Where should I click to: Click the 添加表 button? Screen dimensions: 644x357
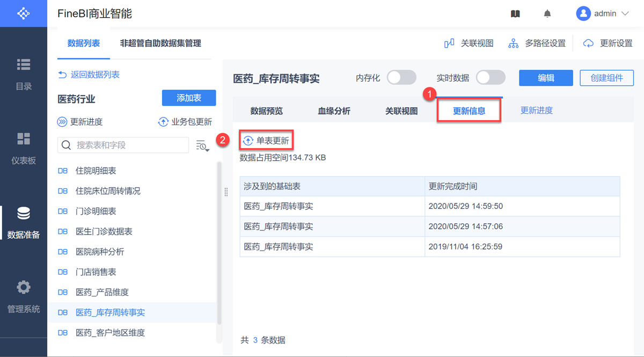(x=189, y=98)
